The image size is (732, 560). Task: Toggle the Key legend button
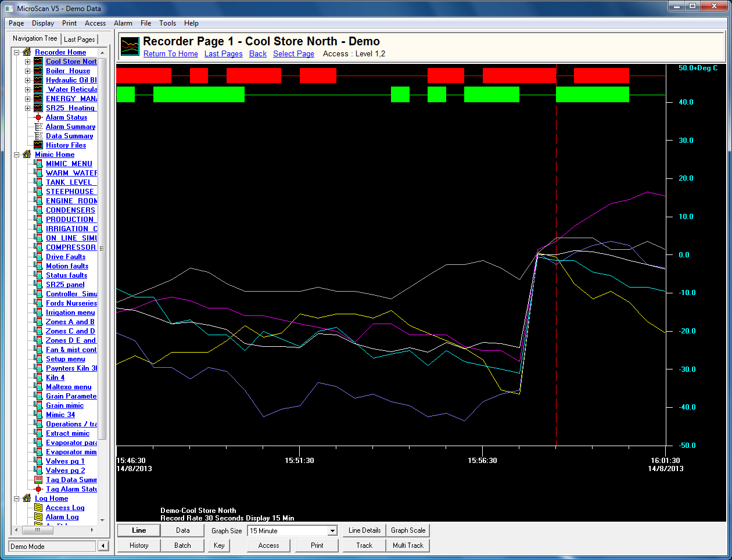pos(219,545)
